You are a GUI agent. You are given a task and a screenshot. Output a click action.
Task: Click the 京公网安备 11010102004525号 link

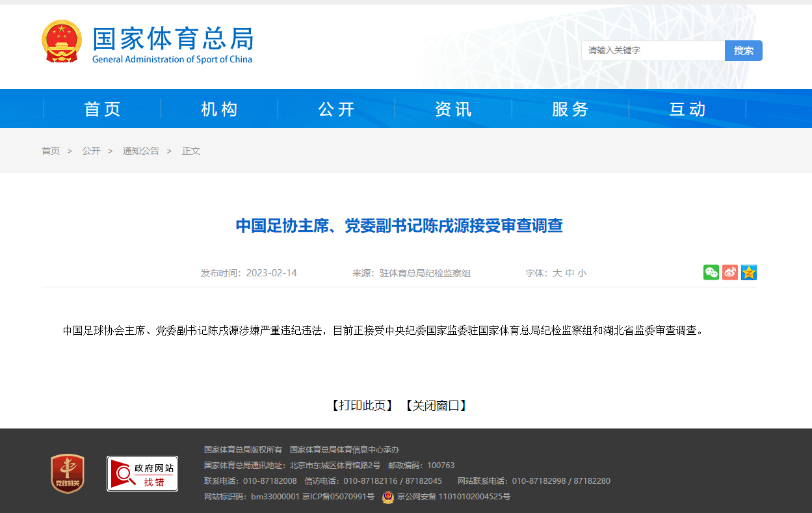pyautogui.click(x=454, y=497)
